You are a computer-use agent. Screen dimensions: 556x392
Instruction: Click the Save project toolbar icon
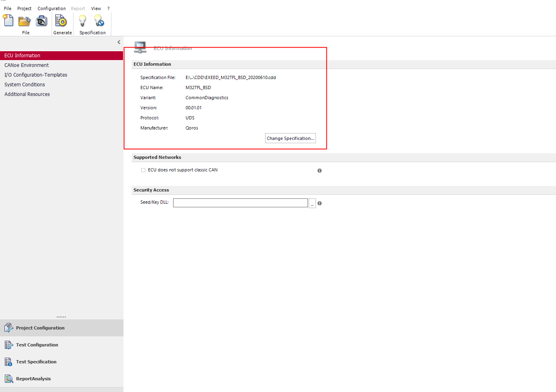pos(42,21)
